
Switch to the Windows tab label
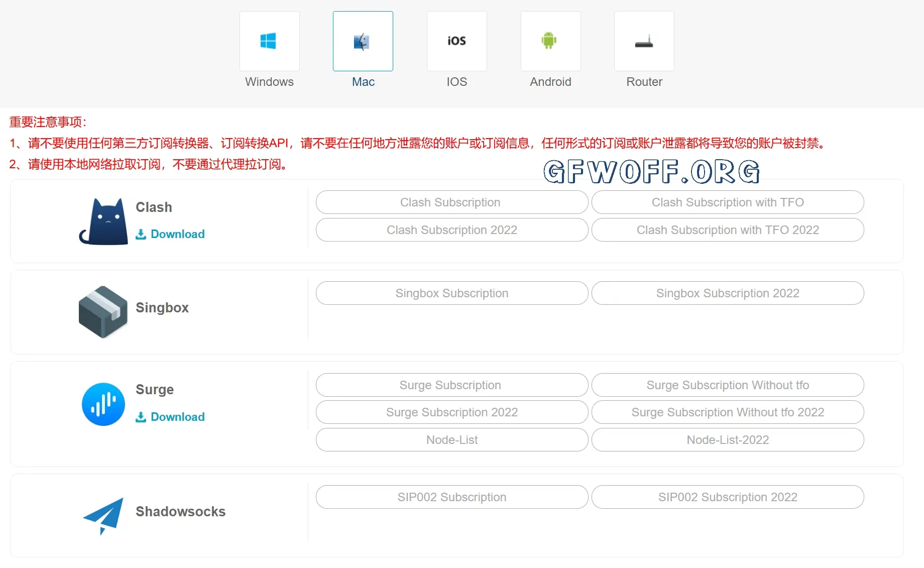[269, 82]
